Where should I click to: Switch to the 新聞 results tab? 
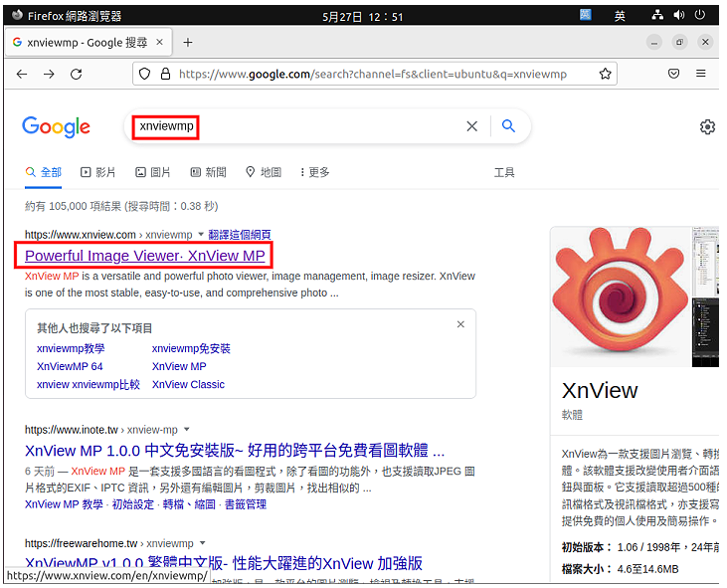click(208, 172)
